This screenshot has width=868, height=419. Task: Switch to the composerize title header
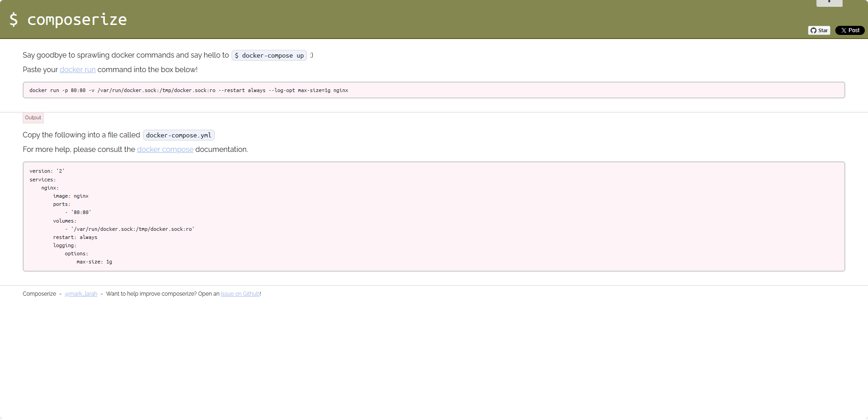[76, 19]
